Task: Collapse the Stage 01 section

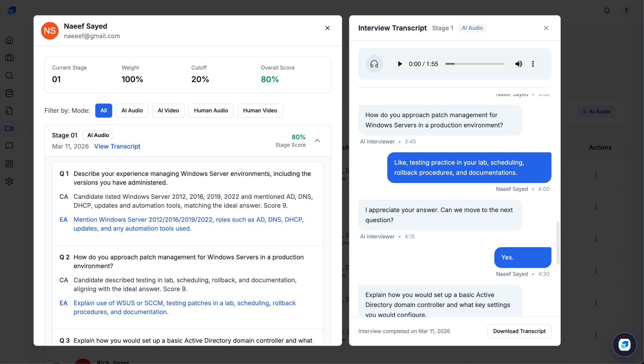Action: point(317,141)
